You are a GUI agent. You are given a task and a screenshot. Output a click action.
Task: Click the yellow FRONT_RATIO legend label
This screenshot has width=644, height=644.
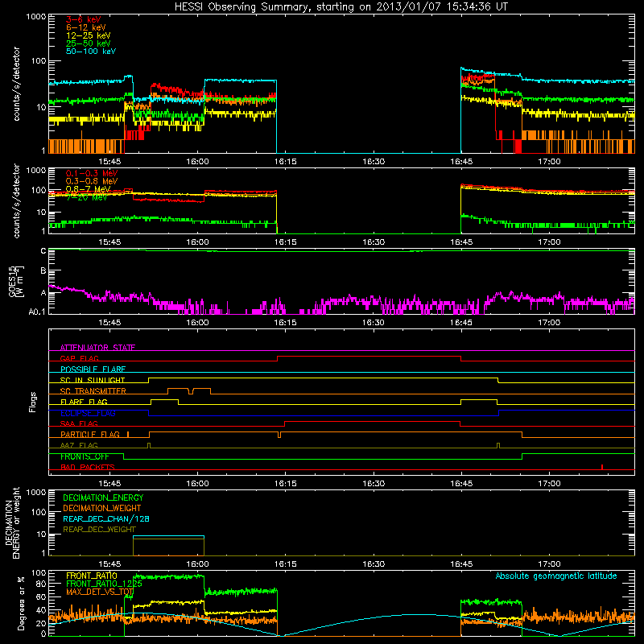(x=92, y=576)
